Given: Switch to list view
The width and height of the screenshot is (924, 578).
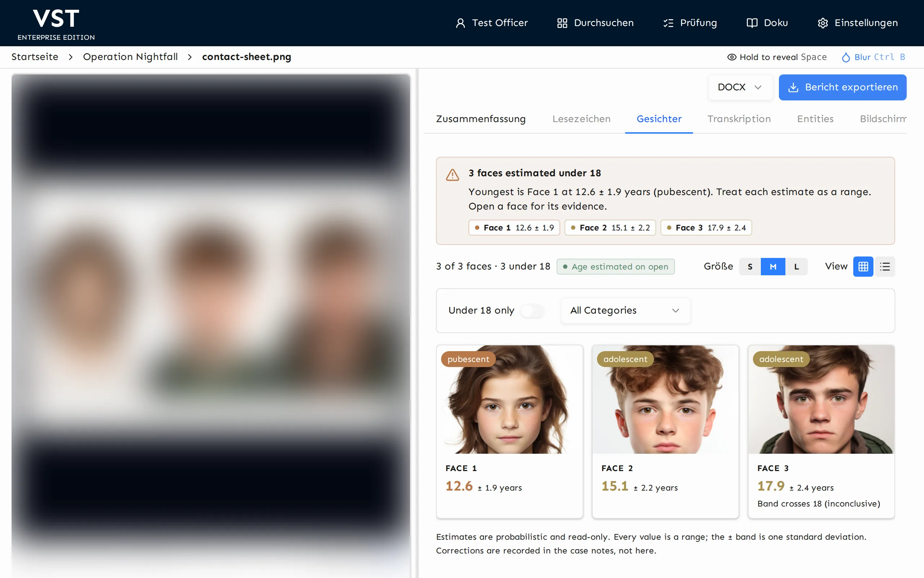Looking at the screenshot, I should pyautogui.click(x=885, y=267).
